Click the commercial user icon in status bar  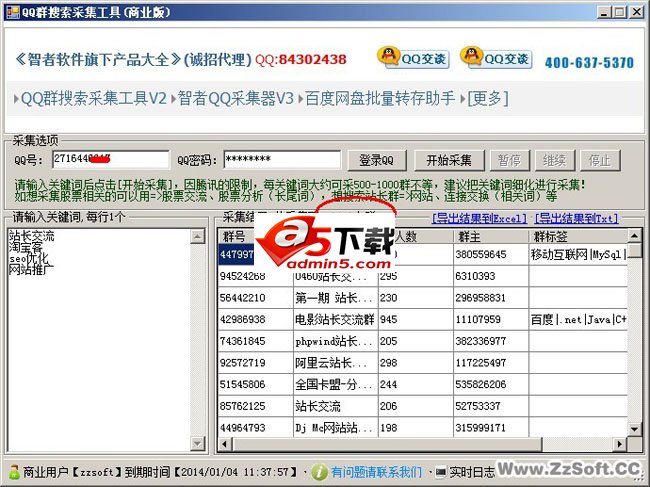coord(14,472)
